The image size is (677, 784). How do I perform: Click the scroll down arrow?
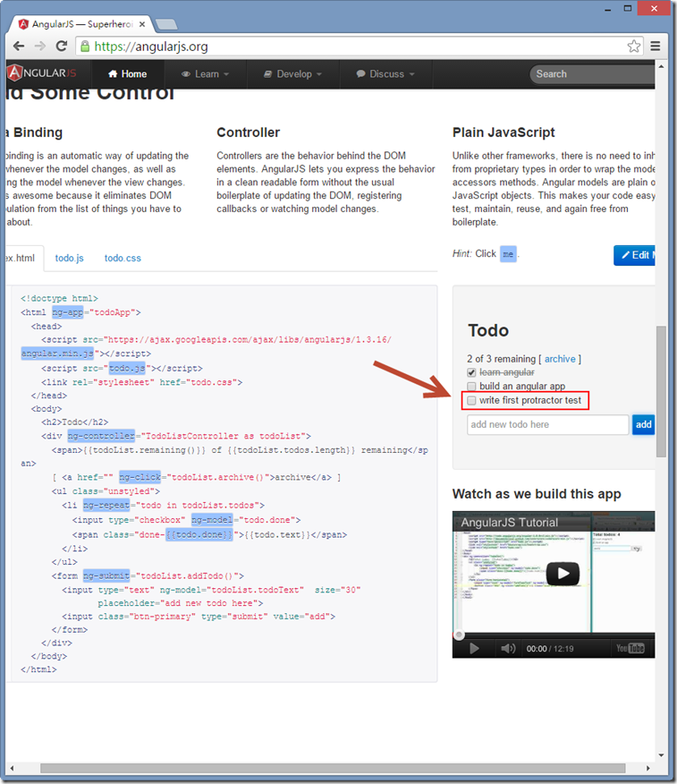[661, 755]
